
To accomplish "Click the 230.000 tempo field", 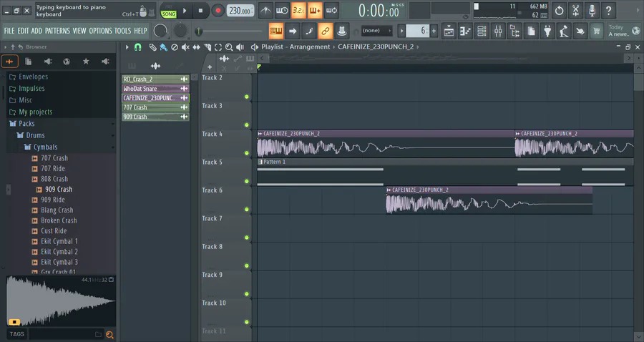I will (240, 11).
